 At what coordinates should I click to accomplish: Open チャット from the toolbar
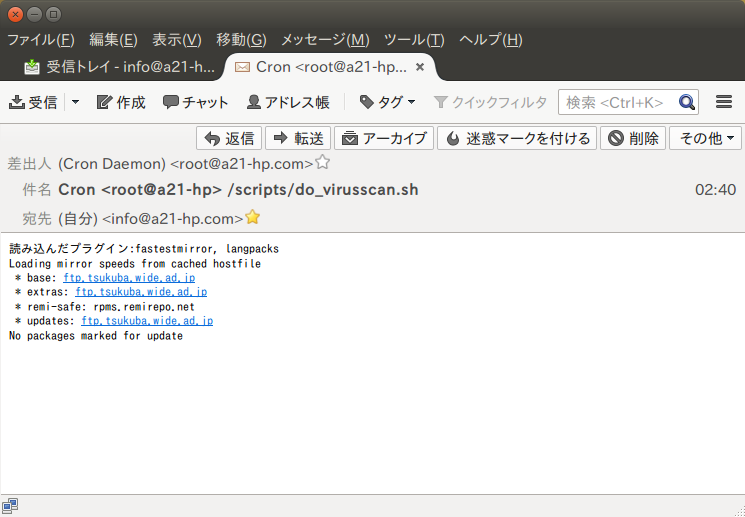point(195,102)
